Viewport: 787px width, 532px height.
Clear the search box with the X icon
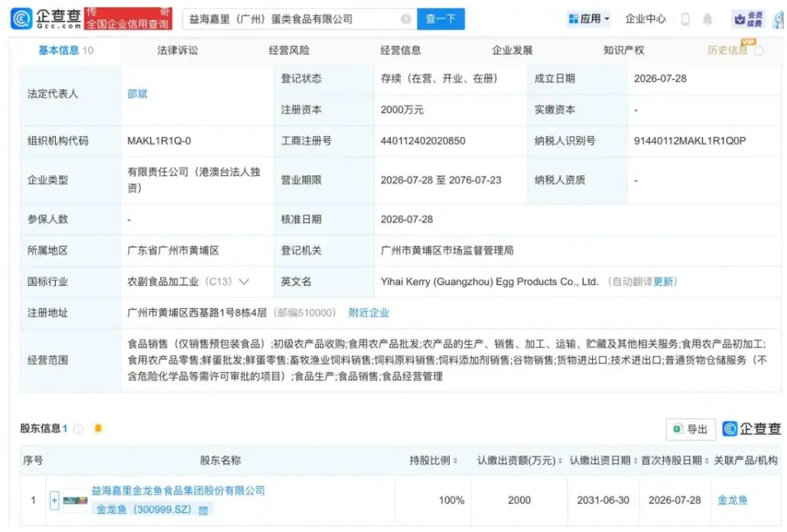[405, 19]
